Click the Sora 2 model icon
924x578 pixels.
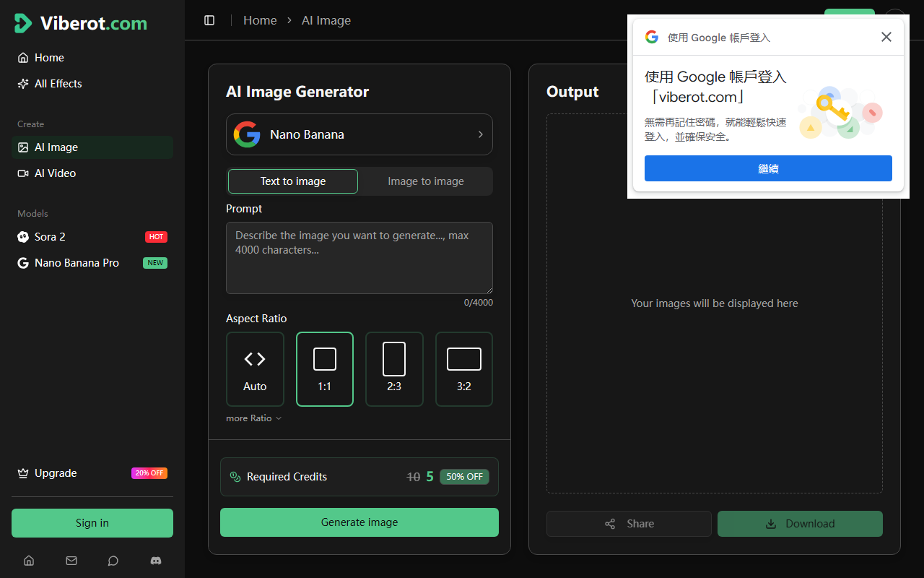23,237
